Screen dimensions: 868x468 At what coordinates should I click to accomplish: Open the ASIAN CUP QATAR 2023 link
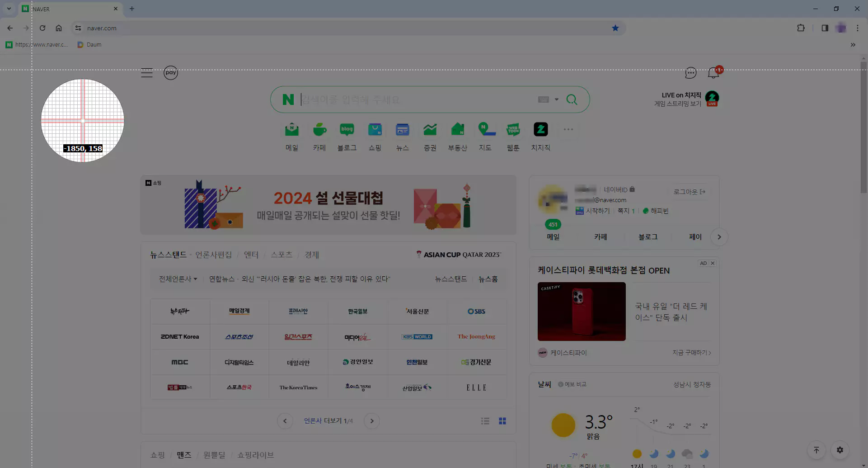click(459, 255)
